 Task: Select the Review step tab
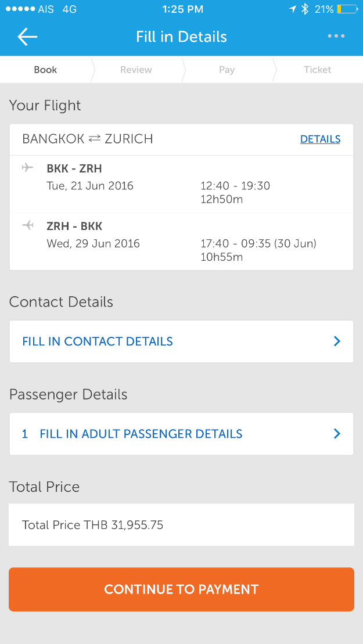click(136, 70)
